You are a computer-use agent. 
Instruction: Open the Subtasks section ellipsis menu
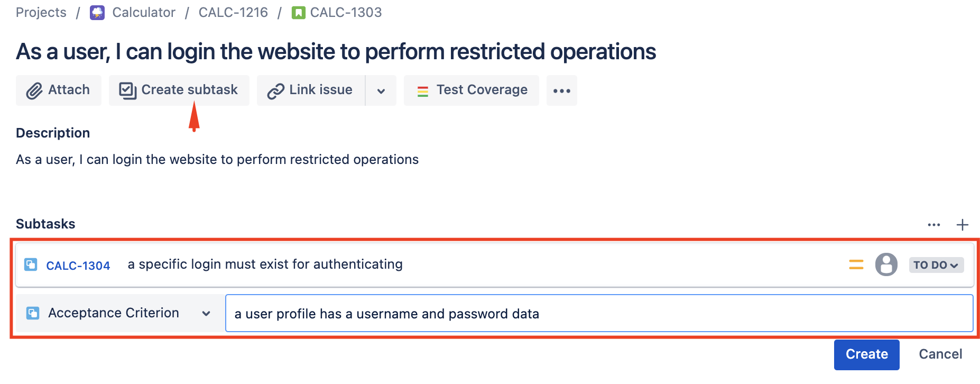934,225
